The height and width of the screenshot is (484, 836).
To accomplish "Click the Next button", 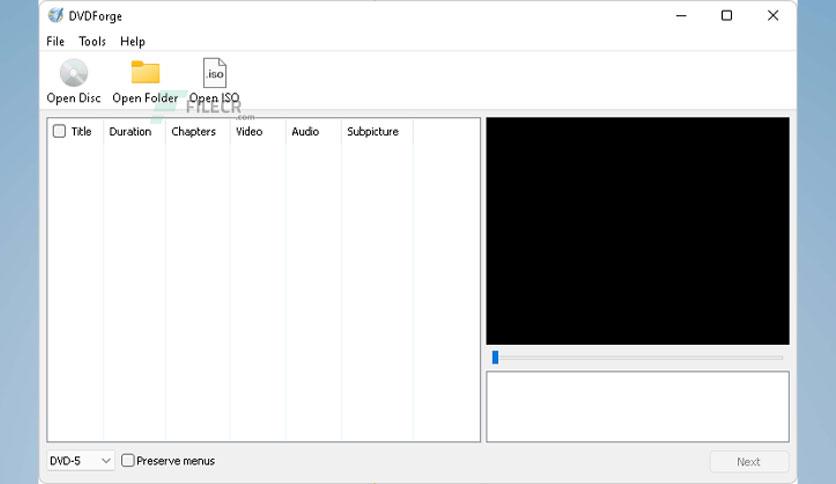I will (x=749, y=462).
